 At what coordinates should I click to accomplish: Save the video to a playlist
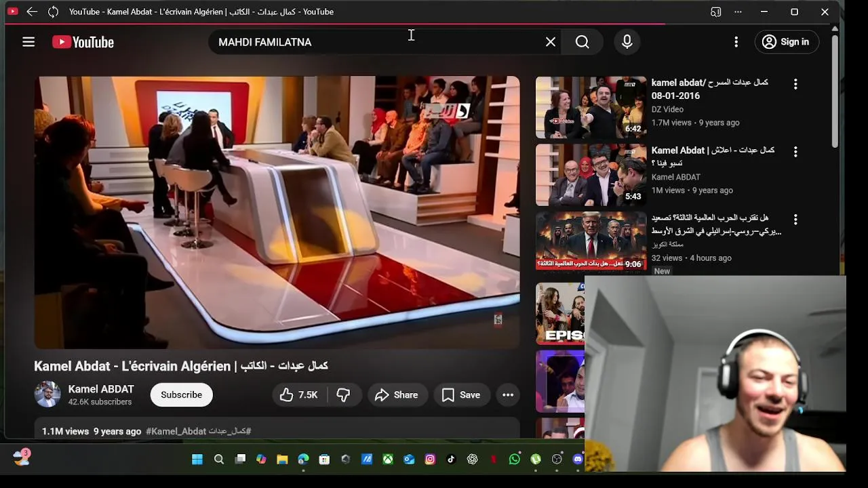point(461,394)
